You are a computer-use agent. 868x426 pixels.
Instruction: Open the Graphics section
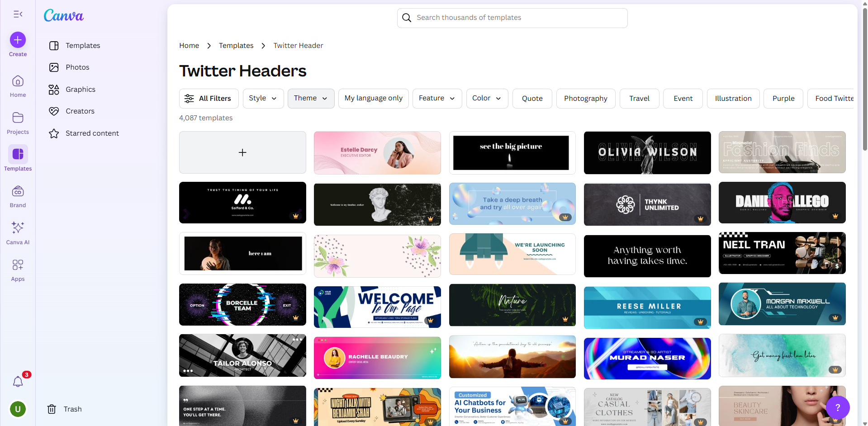81,89
